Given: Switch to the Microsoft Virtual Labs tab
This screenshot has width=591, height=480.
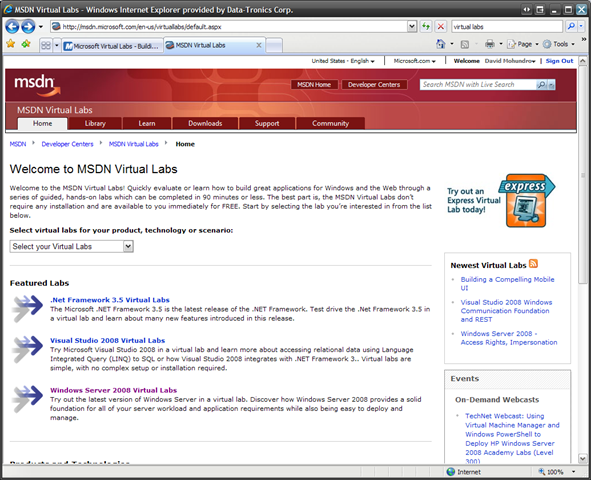Looking at the screenshot, I should point(112,46).
